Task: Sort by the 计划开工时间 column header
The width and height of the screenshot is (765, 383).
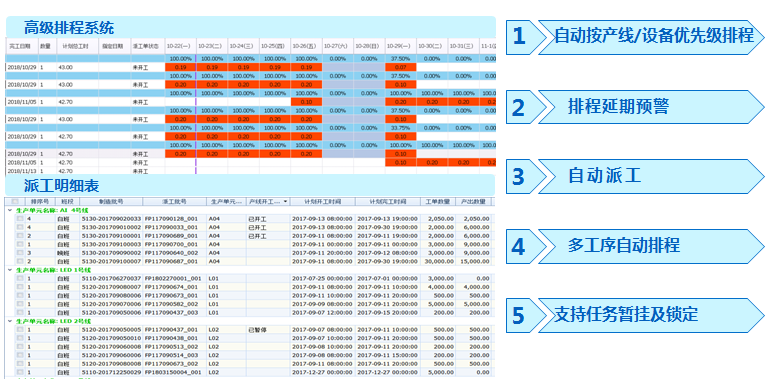Action: (x=322, y=202)
